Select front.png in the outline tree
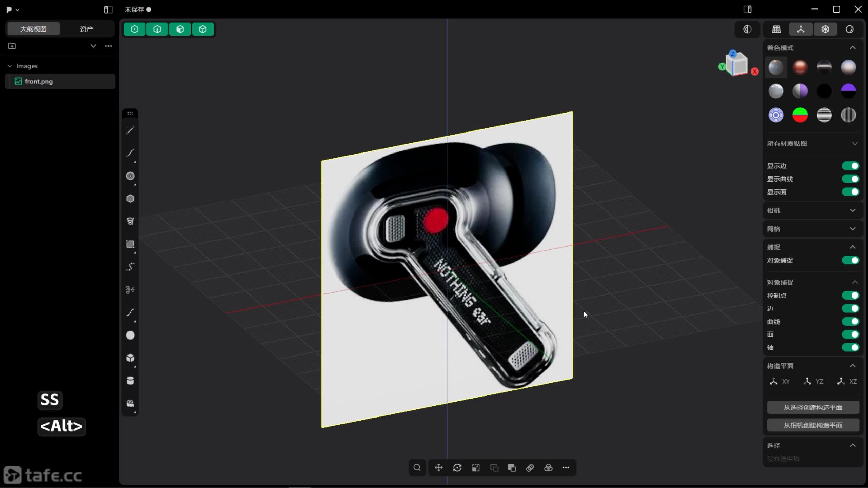 click(x=39, y=81)
